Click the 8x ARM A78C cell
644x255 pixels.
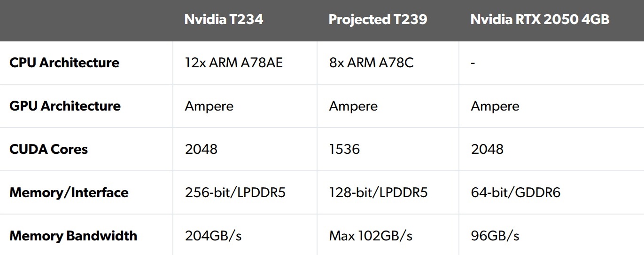click(371, 63)
